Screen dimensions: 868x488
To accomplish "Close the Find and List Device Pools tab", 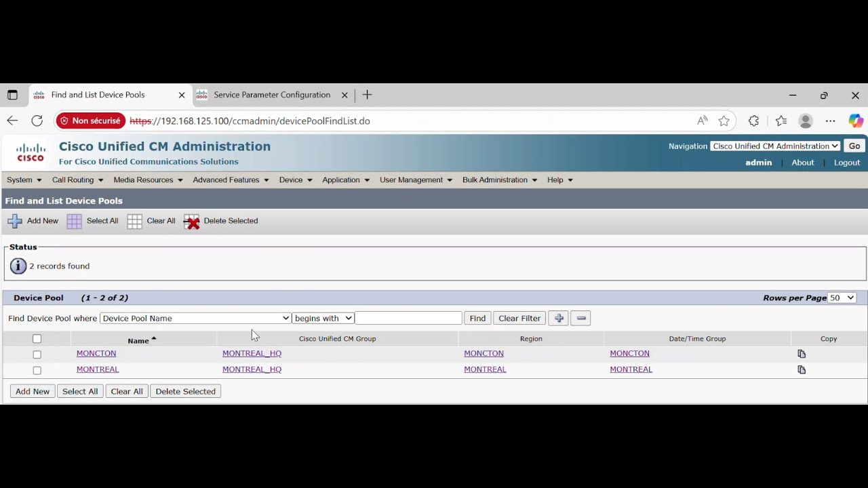I will pos(182,96).
